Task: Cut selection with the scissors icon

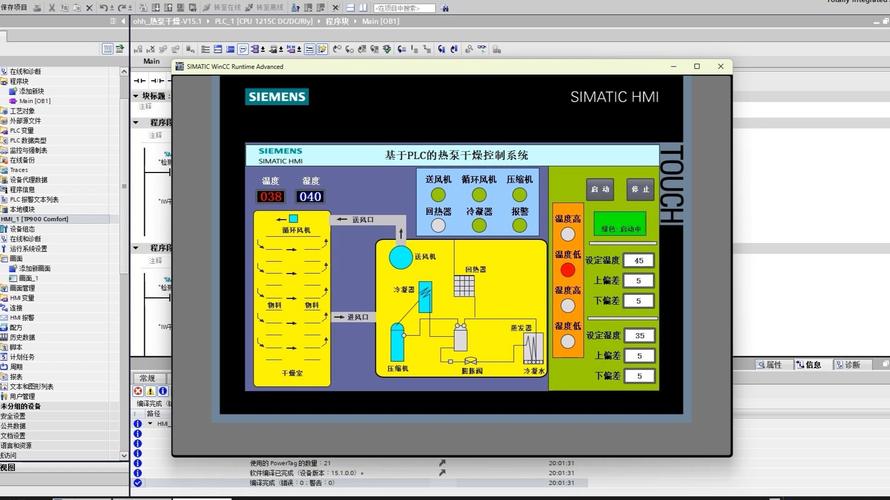Action: click(52, 8)
